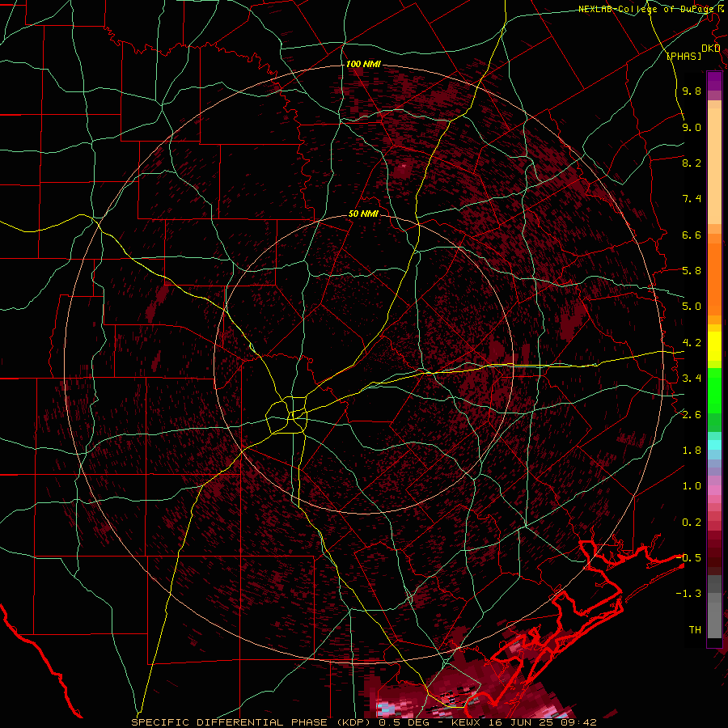The image size is (728, 728).
Task: Click the 7.4 scale label
Action: coord(692,199)
